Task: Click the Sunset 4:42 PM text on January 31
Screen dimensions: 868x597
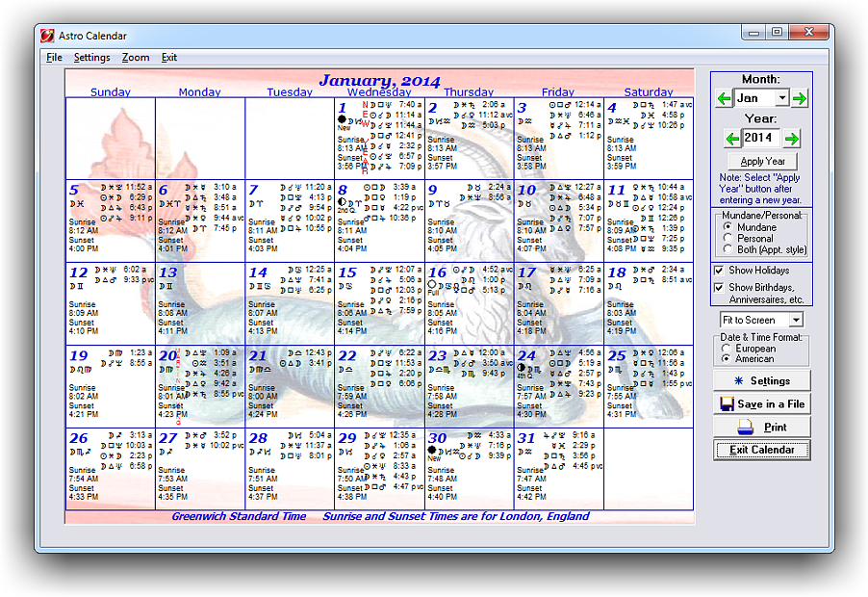Action: (x=531, y=492)
